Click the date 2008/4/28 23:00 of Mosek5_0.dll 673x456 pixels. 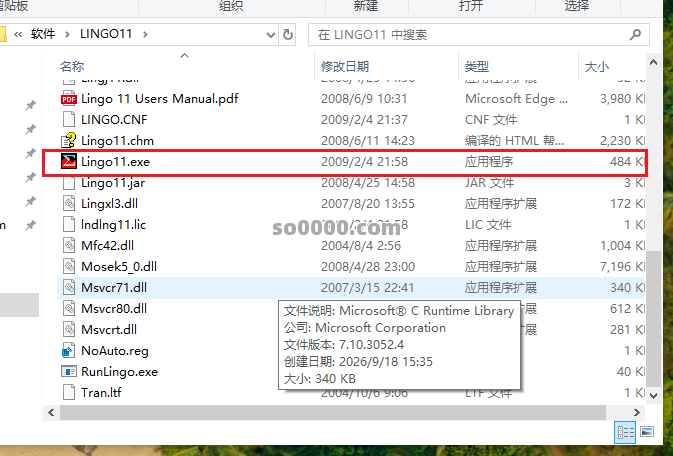pos(368,267)
